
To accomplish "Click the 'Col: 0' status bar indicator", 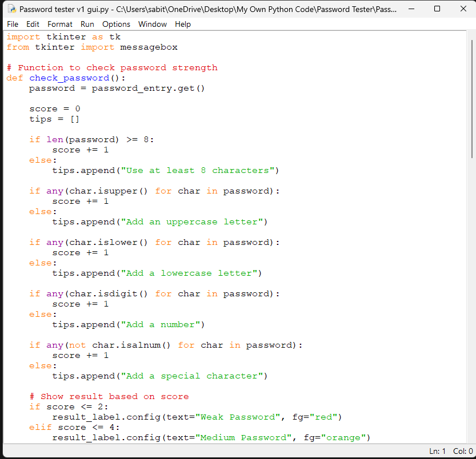I will click(463, 451).
